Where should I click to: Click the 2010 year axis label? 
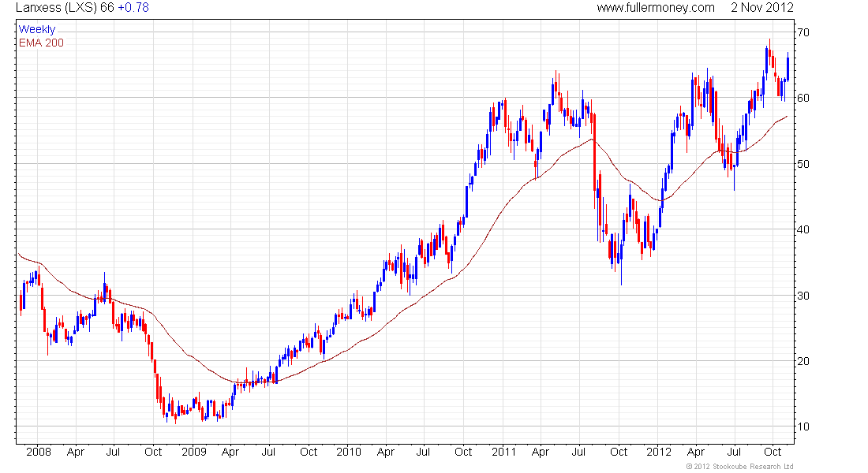point(349,452)
